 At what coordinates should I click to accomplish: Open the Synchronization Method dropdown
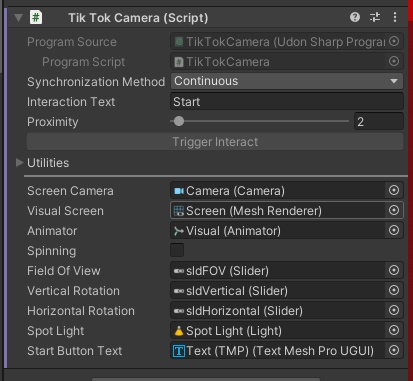287,81
